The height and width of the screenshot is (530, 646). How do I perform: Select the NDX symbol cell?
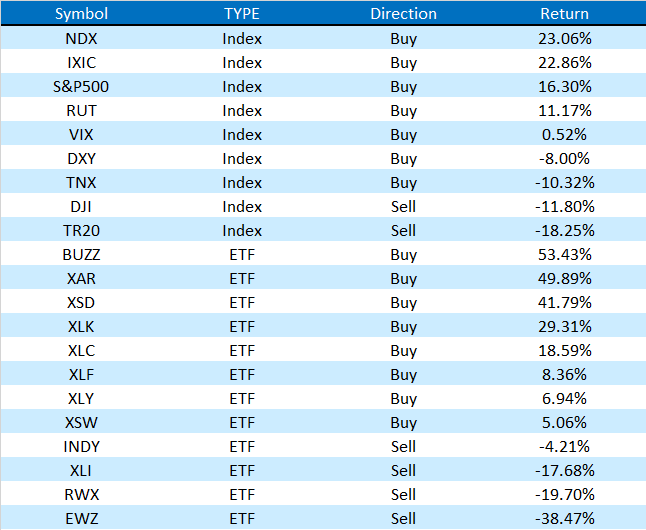pyautogui.click(x=81, y=38)
